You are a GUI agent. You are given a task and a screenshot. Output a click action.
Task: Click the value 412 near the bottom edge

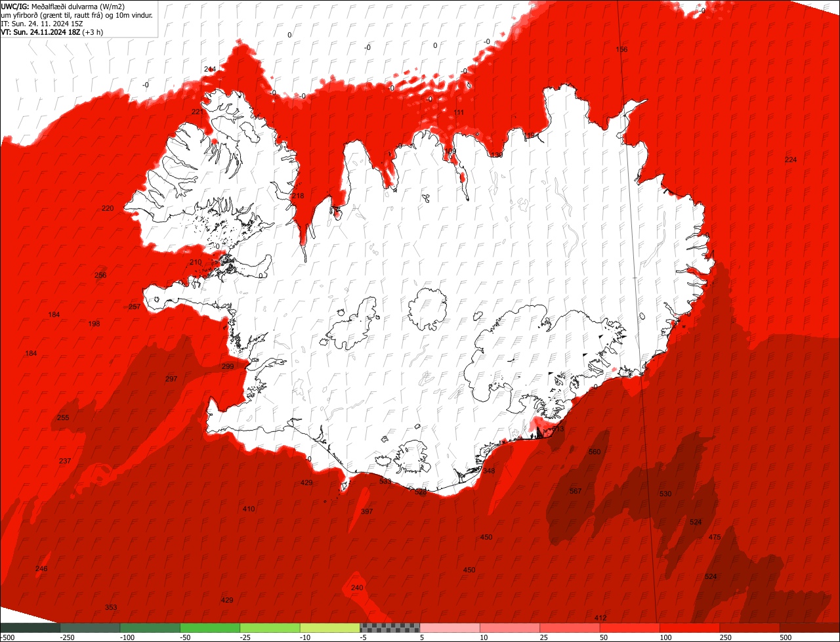600,618
